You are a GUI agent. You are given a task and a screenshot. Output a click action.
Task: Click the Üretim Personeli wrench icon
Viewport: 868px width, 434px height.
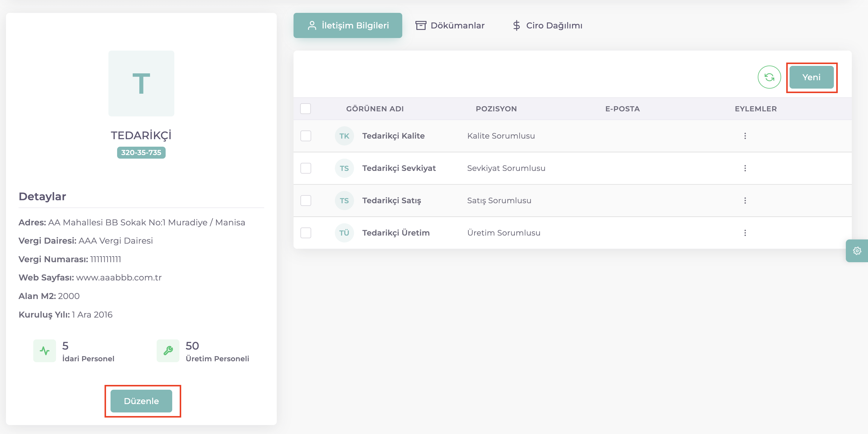(168, 351)
